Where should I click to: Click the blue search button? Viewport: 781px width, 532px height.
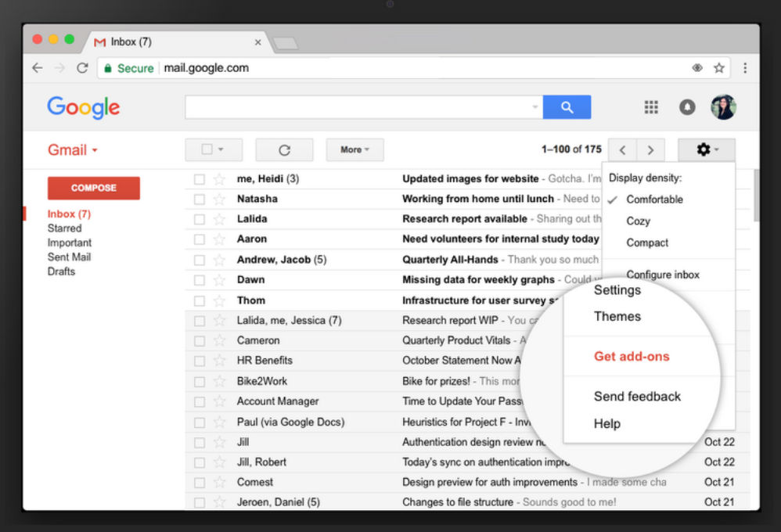[x=567, y=107]
